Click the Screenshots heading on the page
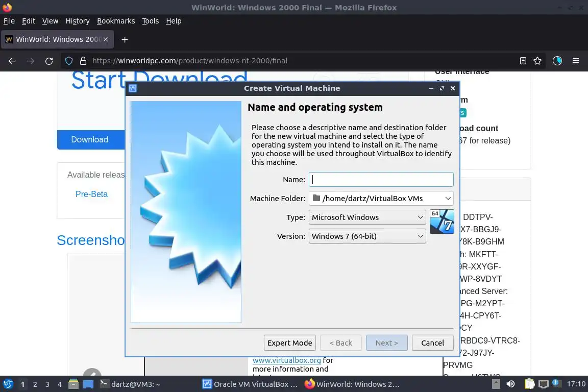This screenshot has width=588, height=392. 91,240
